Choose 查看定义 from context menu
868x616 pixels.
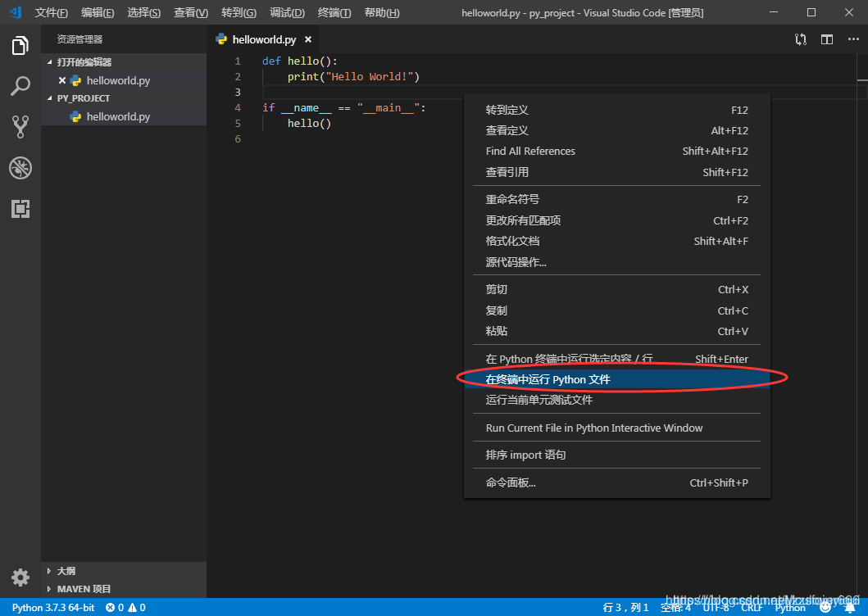(616, 130)
